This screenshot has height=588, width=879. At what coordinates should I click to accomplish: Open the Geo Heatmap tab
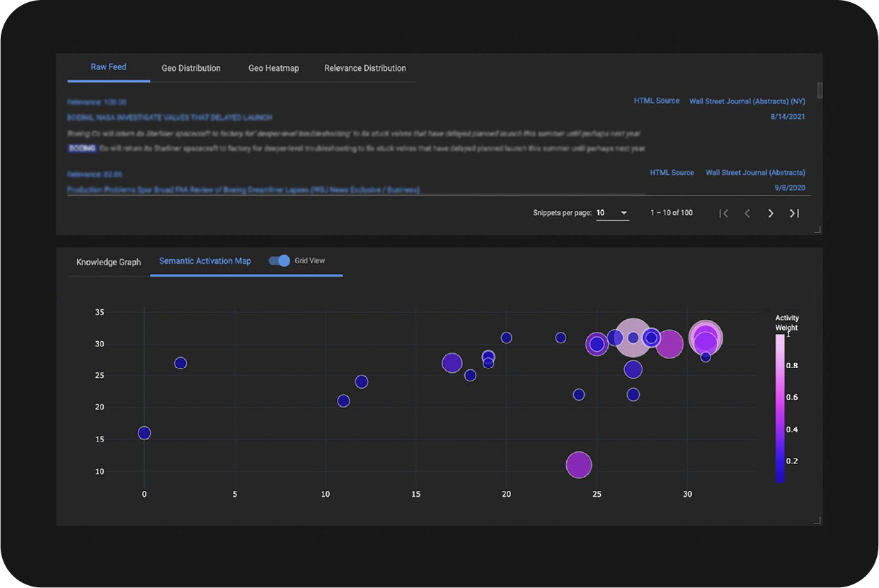(273, 69)
